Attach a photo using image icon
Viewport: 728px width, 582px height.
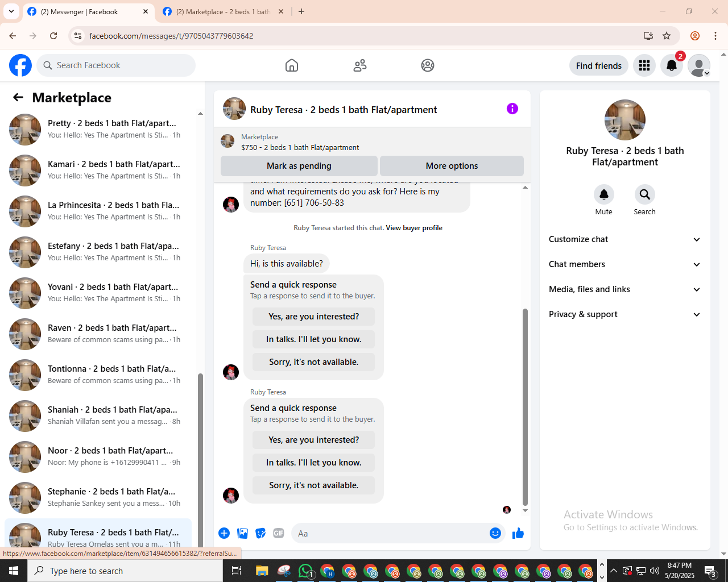pos(243,533)
